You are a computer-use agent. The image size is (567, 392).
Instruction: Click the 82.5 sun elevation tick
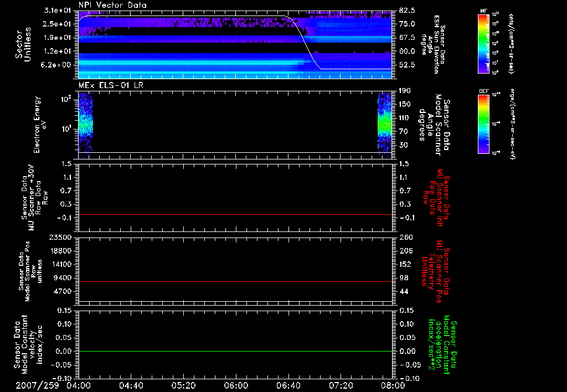point(407,11)
